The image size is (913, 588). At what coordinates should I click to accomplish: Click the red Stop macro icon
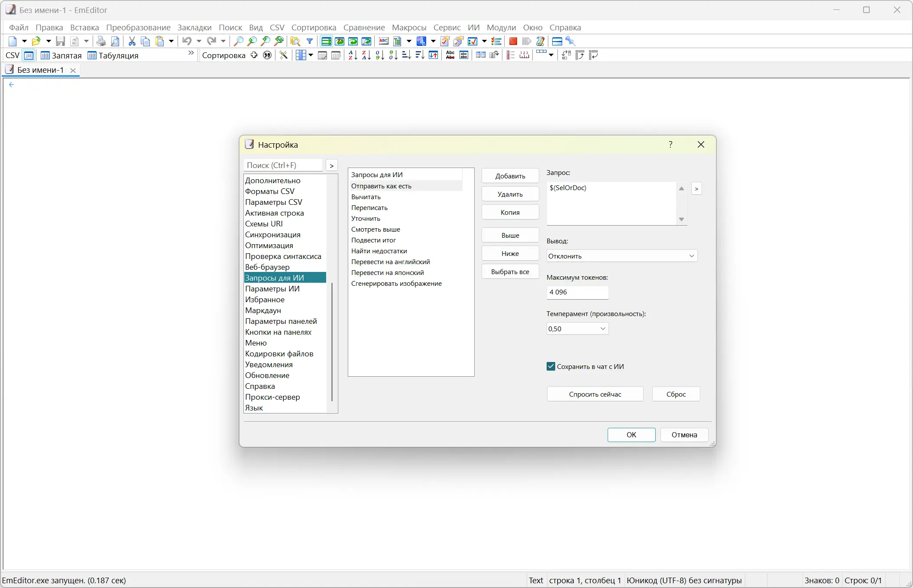pos(513,41)
